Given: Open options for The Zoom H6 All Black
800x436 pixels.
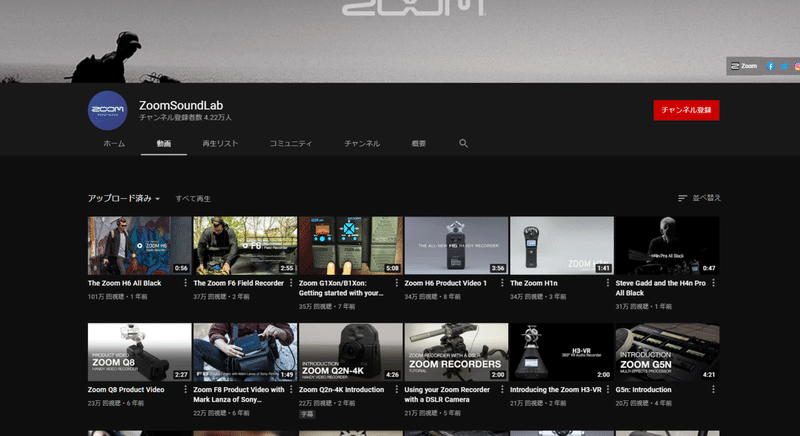Looking at the screenshot, I should [x=185, y=283].
